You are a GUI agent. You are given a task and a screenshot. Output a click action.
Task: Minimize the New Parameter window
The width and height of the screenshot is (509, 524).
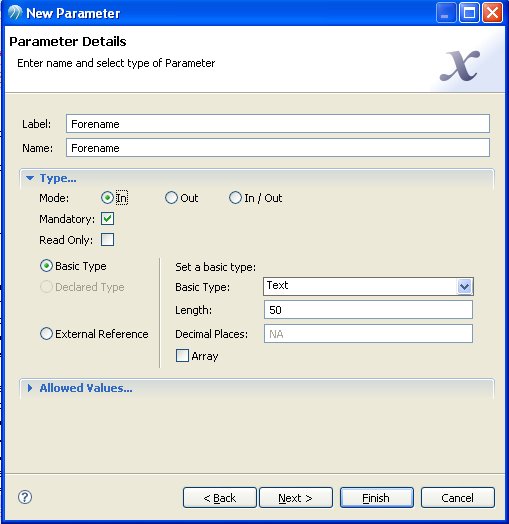click(446, 13)
